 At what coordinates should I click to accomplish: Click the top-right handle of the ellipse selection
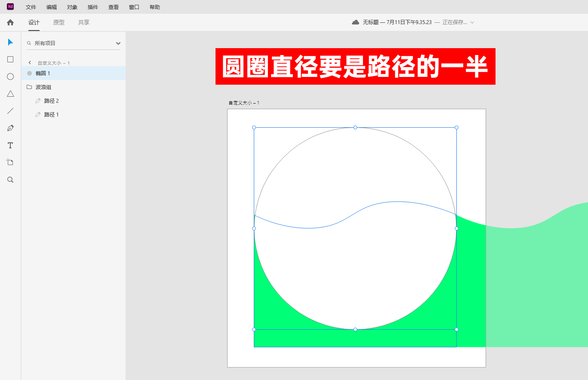pos(456,127)
